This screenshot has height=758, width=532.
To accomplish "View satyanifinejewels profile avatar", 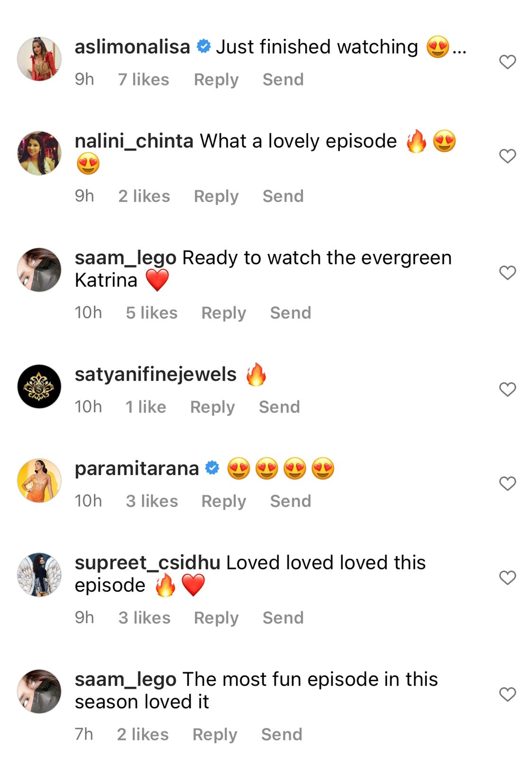I will (x=39, y=386).
